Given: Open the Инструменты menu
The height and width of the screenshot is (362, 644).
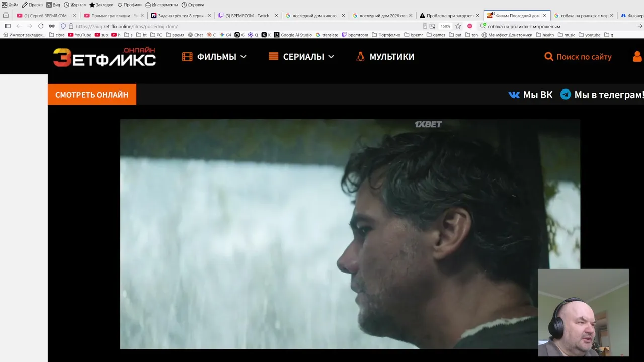Looking at the screenshot, I should pos(162,5).
